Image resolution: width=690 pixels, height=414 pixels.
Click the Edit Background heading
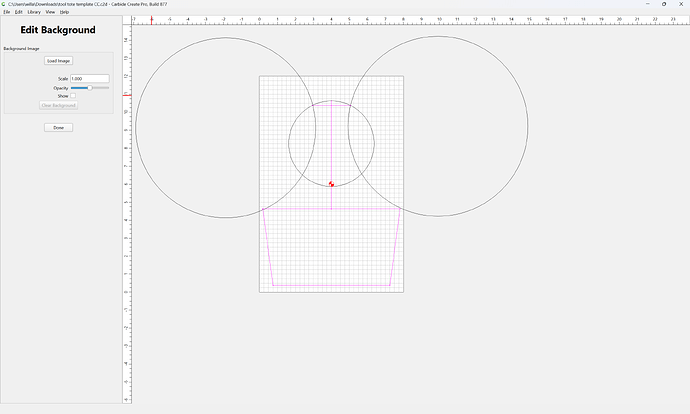(58, 30)
